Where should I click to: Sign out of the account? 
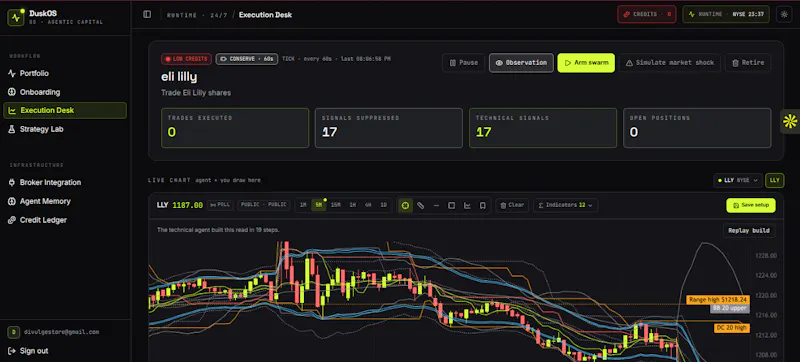tap(28, 351)
